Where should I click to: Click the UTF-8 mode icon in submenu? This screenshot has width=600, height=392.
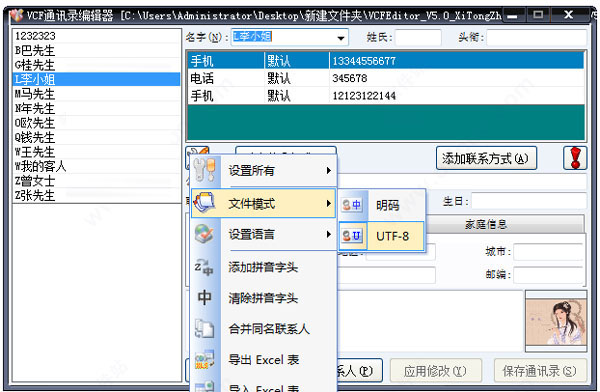click(x=352, y=236)
